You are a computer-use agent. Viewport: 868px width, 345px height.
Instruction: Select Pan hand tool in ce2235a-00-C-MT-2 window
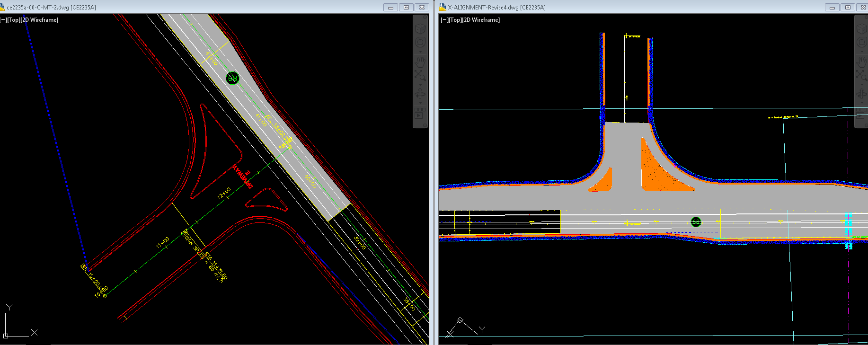(x=420, y=62)
